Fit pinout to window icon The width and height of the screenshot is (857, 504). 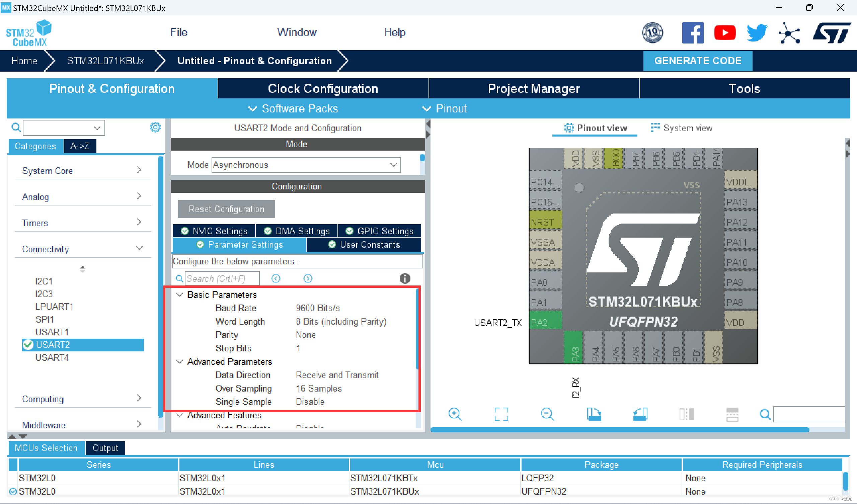(x=501, y=414)
